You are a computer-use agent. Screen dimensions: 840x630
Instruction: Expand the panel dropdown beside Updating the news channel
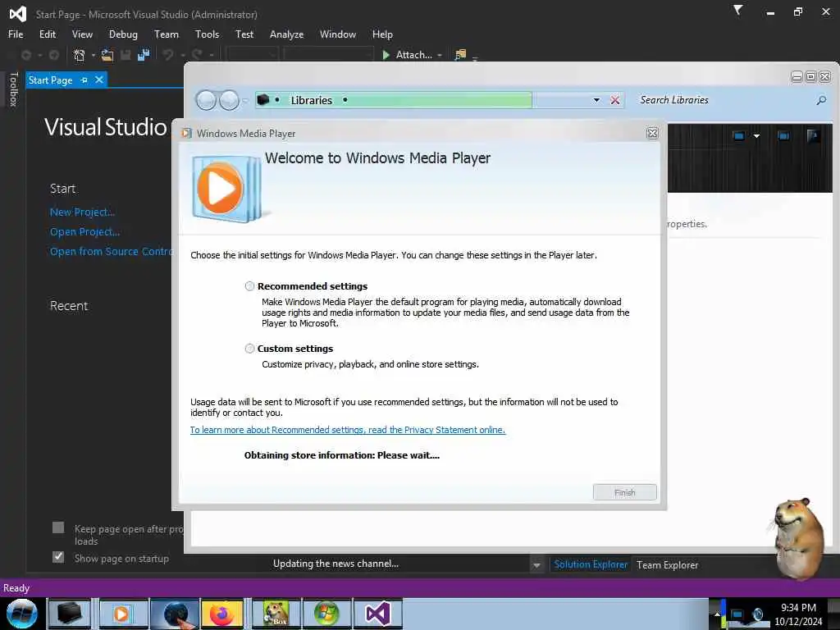click(536, 565)
